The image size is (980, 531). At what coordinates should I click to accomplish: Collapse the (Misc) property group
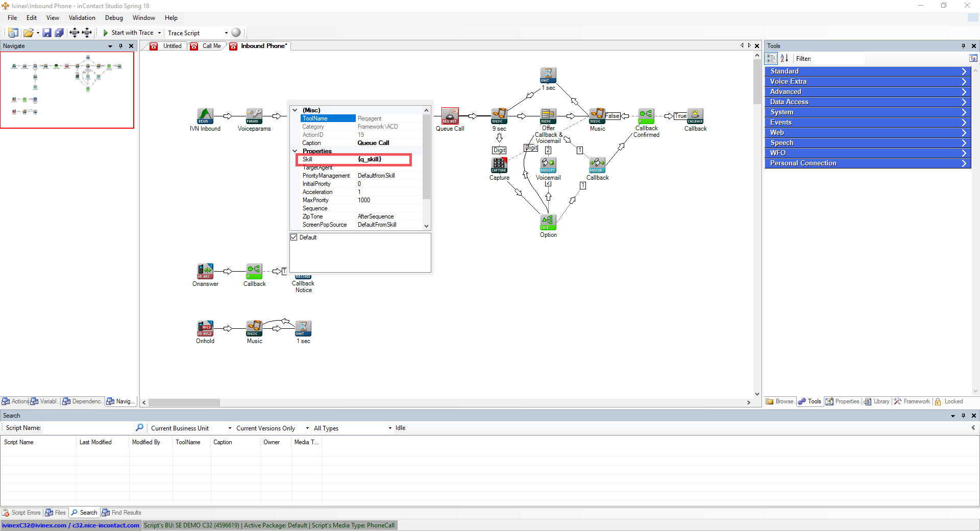(x=295, y=110)
